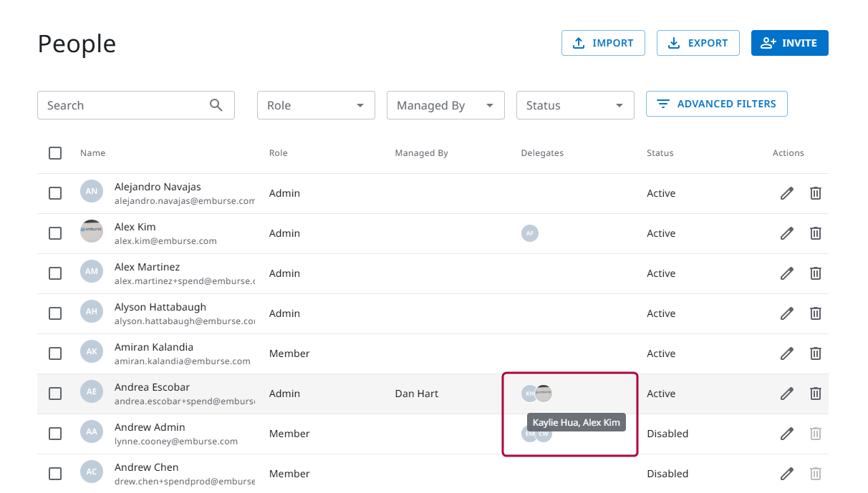Delete Amiran Kalandia using the trash icon

pyautogui.click(x=816, y=353)
